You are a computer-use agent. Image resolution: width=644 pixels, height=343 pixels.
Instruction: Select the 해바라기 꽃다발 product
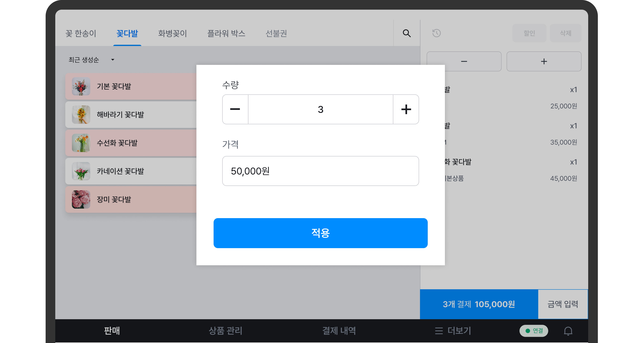pos(131,115)
